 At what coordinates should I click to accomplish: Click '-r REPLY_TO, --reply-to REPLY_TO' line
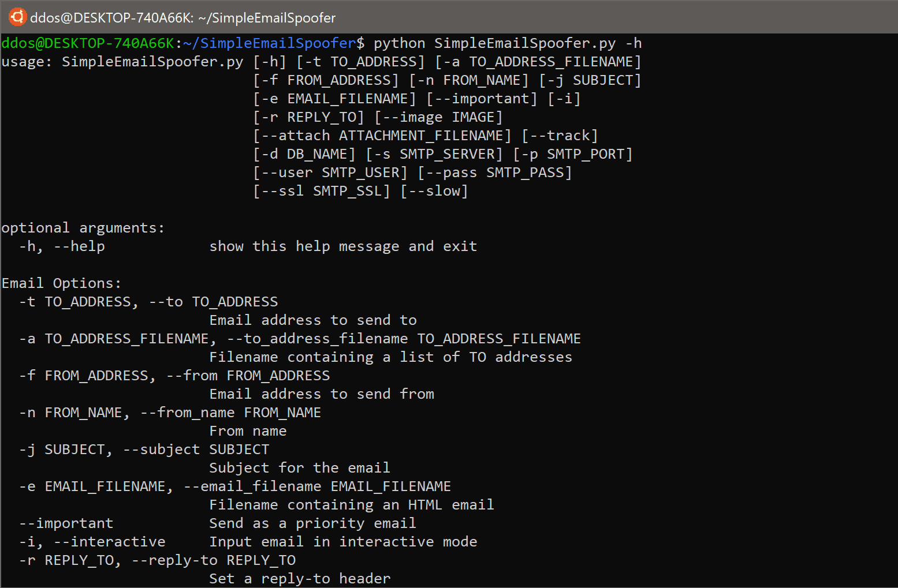click(157, 560)
